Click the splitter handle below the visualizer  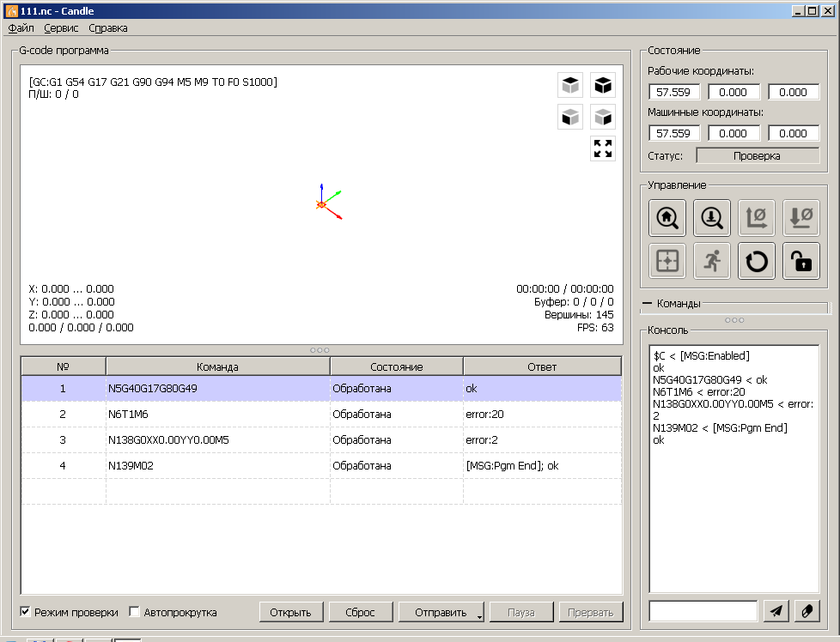click(x=320, y=350)
